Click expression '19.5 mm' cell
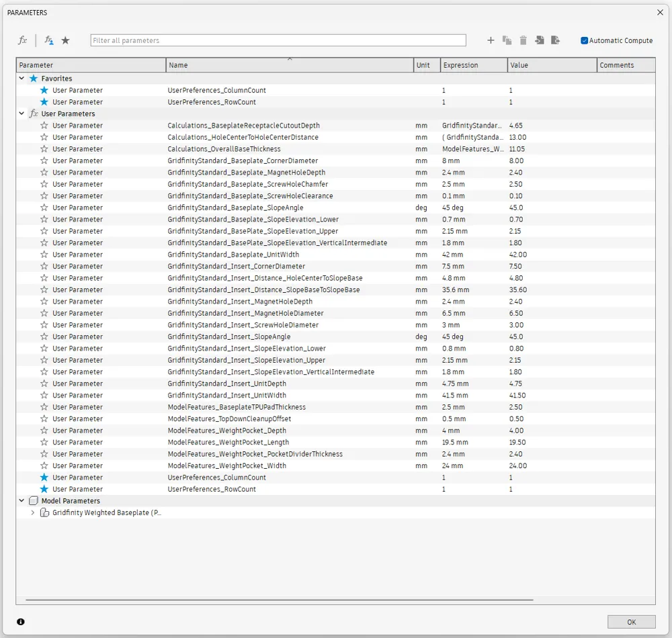The width and height of the screenshot is (672, 638). (x=455, y=442)
